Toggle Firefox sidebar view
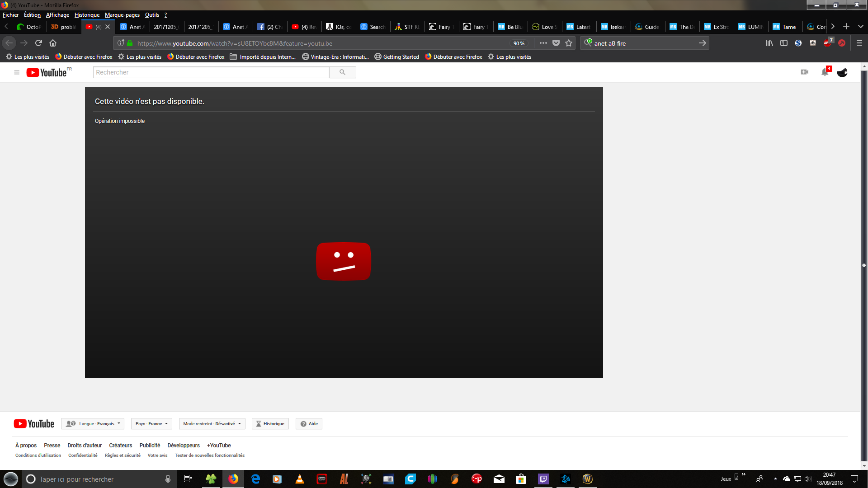Image resolution: width=868 pixels, height=488 pixels. tap(784, 43)
